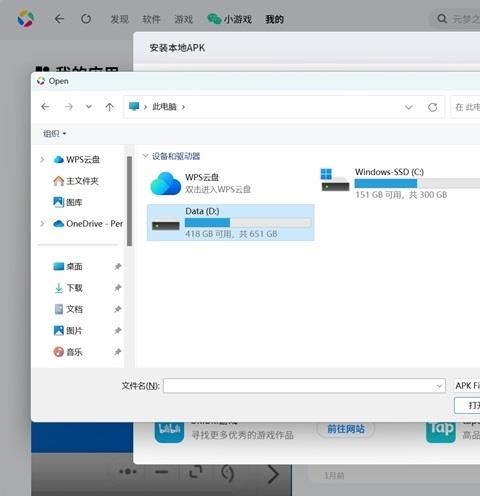Viewport: 480px width, 496px height.
Task: Open 文档 quick access folder
Action: point(68,309)
